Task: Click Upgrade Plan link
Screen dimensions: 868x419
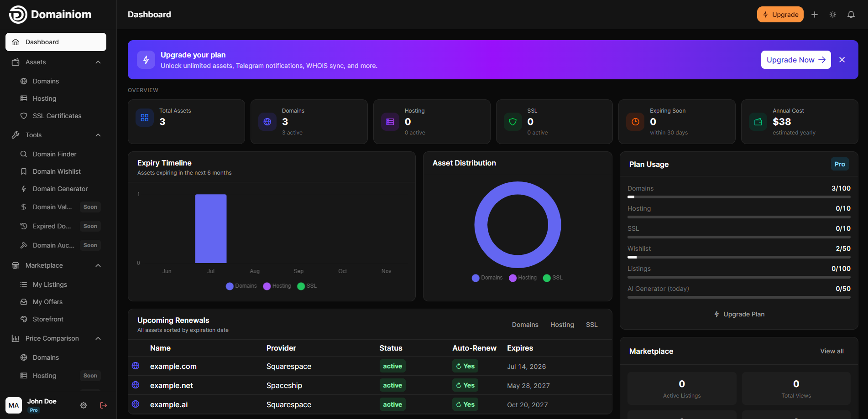Action: coord(739,314)
